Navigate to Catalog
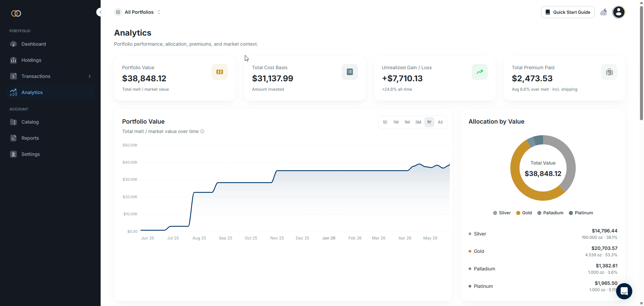The height and width of the screenshot is (306, 644). (x=50, y=122)
